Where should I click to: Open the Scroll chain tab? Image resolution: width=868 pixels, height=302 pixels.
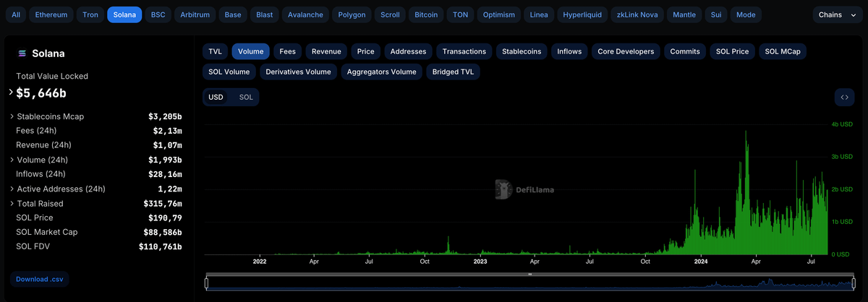(x=390, y=14)
